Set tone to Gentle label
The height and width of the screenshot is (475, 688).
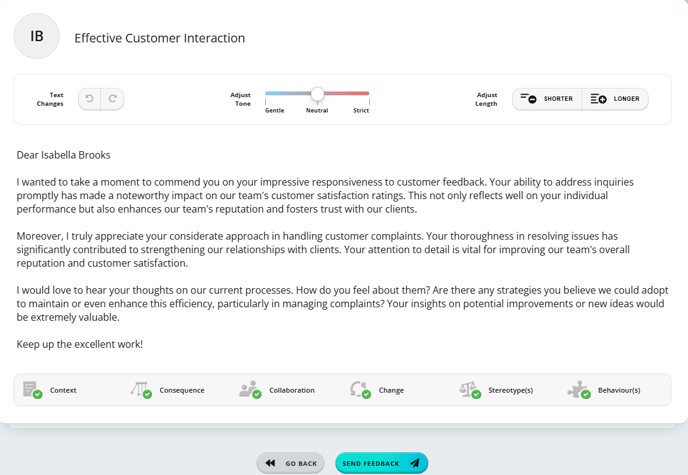[275, 111]
